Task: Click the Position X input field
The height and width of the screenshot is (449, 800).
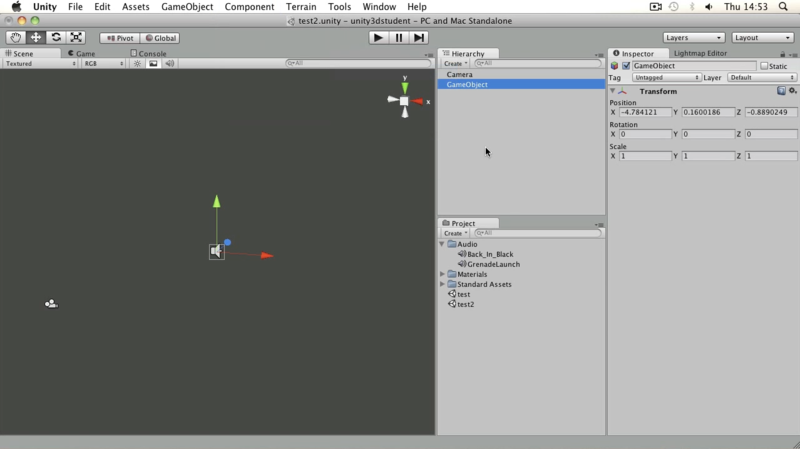Action: pos(645,112)
